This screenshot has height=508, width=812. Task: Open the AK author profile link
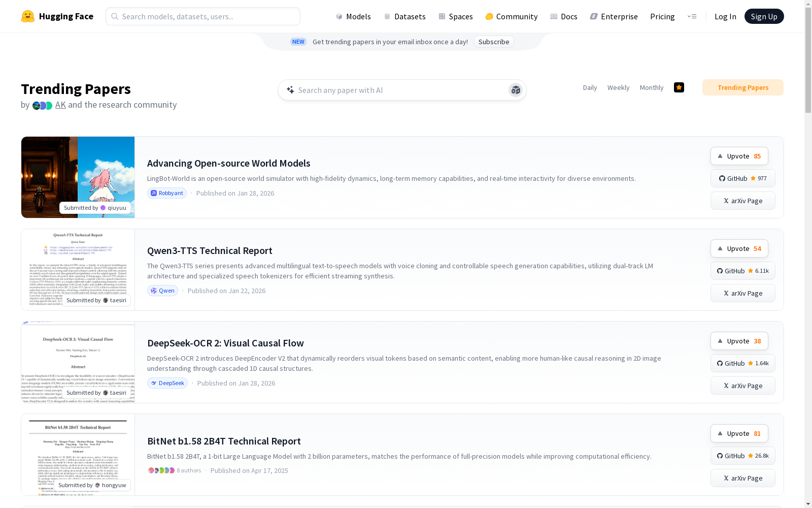[x=60, y=105]
